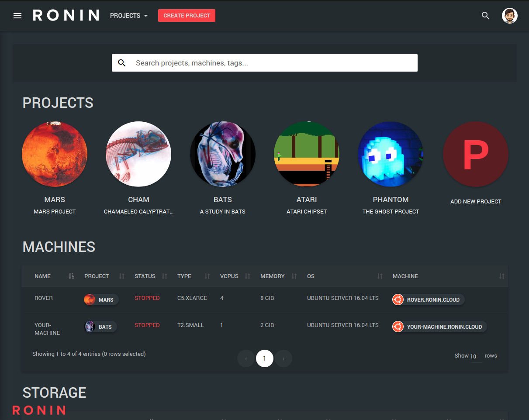Click the magnifier icon inside the search box
The image size is (529, 420).
tap(122, 63)
